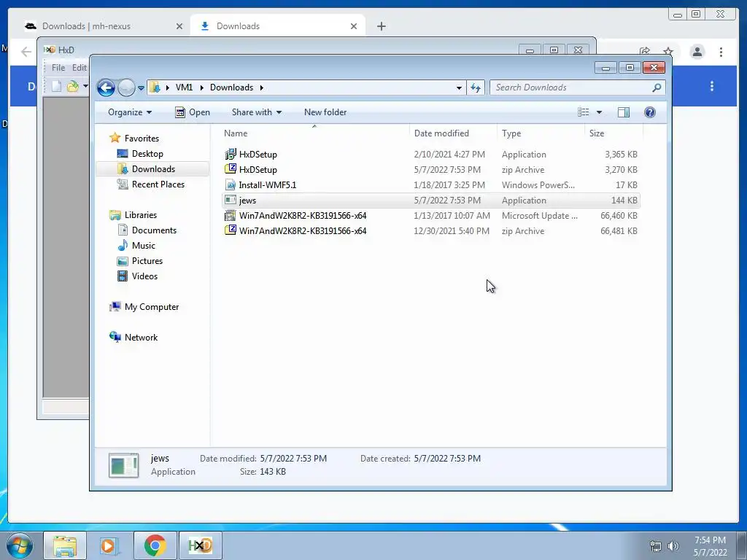Open recent pages dropdown beside forward arrow

click(x=141, y=88)
